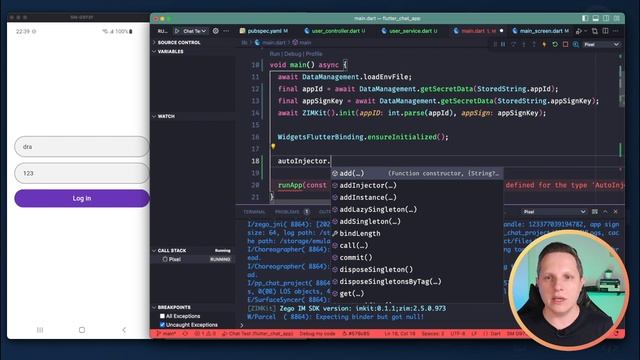Select commit() suggestion
The image size is (640, 360).
417,258
